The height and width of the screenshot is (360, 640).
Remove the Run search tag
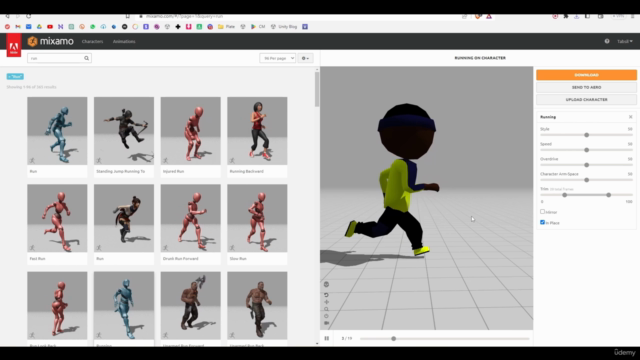[x=15, y=76]
